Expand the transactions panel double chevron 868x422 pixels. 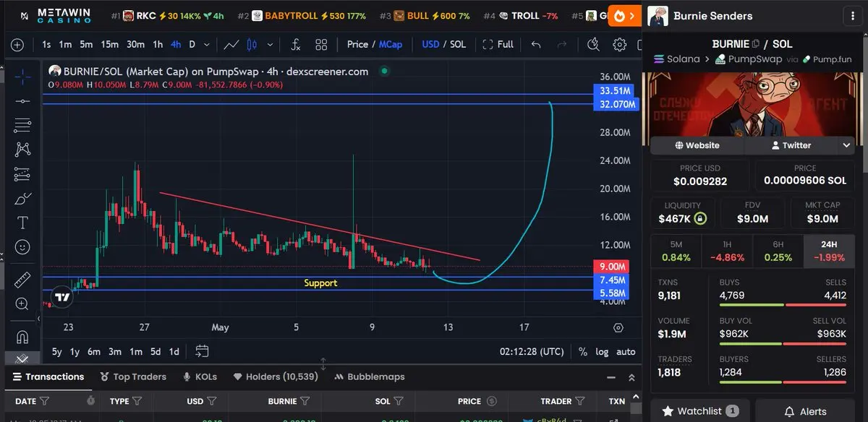click(x=631, y=377)
